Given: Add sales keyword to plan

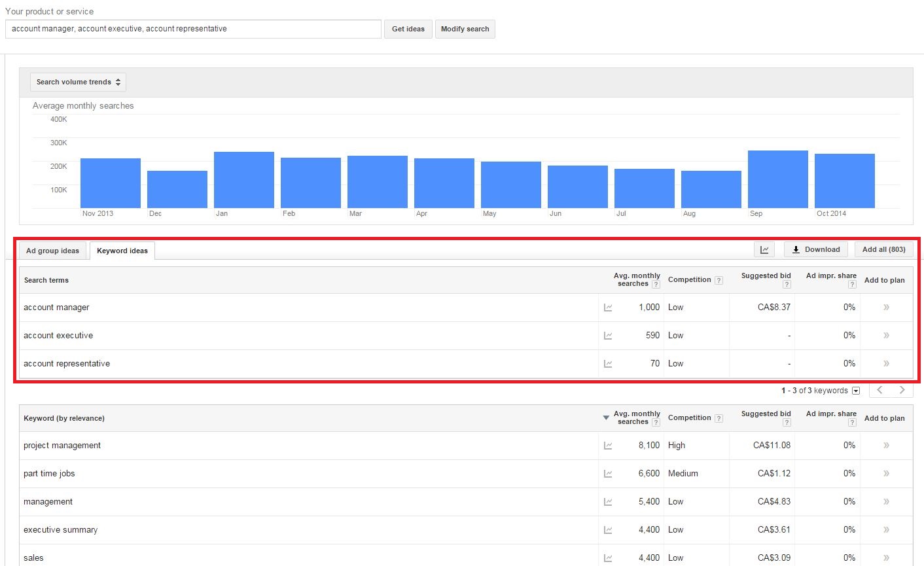Looking at the screenshot, I should click(886, 558).
